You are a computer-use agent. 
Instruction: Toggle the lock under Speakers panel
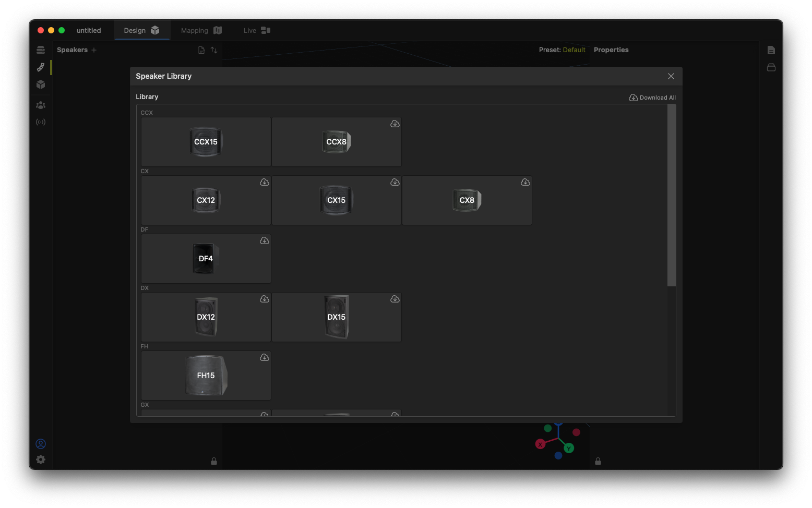pos(214,461)
